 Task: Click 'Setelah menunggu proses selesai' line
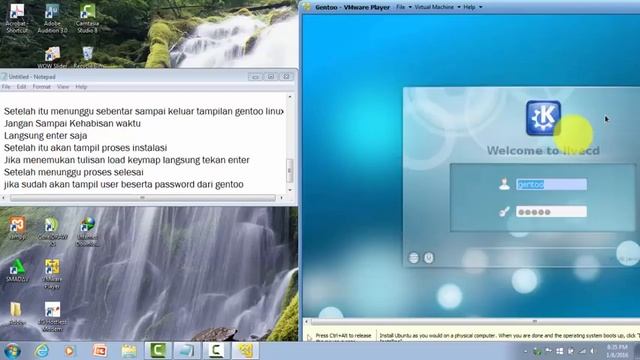(74, 172)
